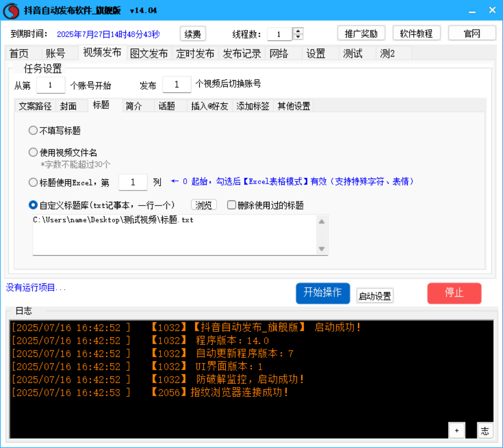This screenshot has width=503, height=448.
Task: Open the 图文发布 tab
Action: pos(149,54)
